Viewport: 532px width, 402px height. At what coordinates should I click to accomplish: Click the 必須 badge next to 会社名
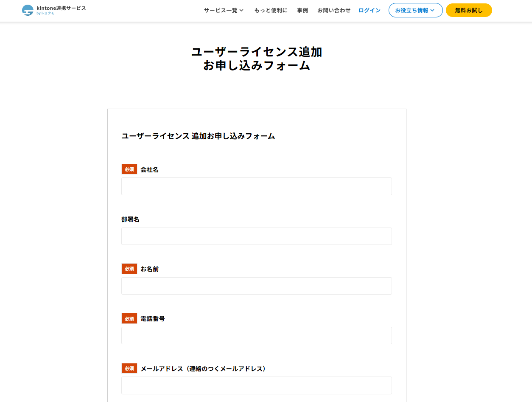129,169
